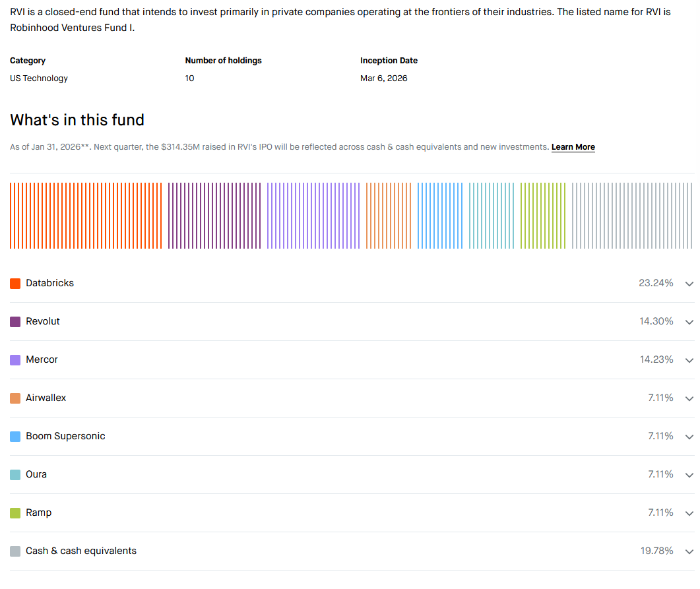Click the 14.30% Revolut allocation
The height and width of the screenshot is (589, 700).
(656, 321)
